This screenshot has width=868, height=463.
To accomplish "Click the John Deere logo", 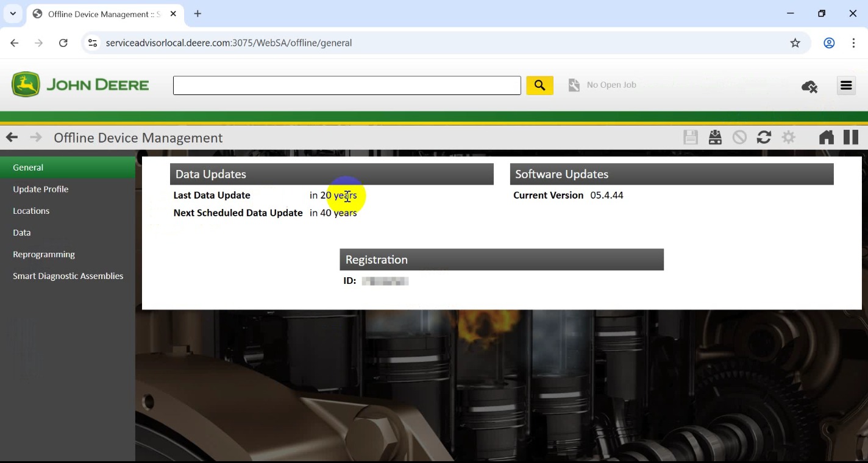I will [x=80, y=85].
